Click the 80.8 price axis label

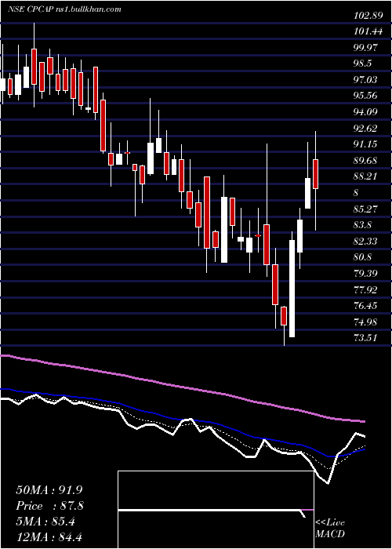pyautogui.click(x=363, y=258)
